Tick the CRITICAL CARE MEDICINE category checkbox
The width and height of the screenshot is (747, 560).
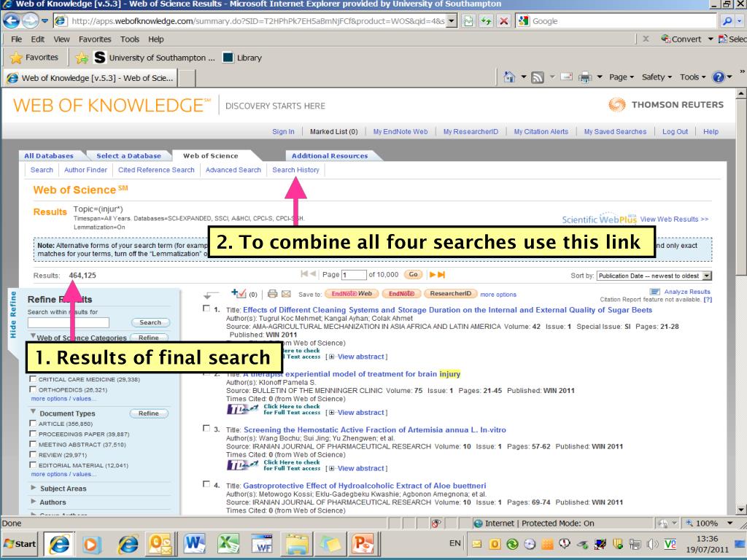[x=33, y=379]
